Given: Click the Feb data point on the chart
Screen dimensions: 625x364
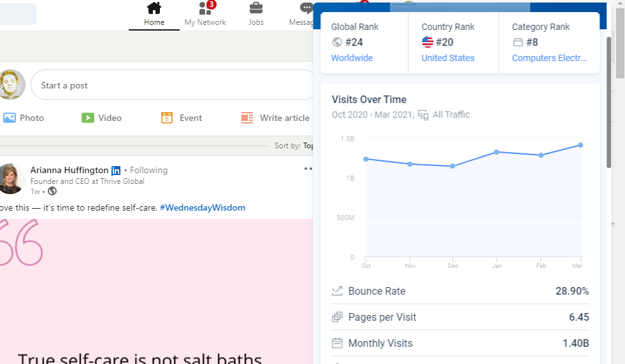Looking at the screenshot, I should coord(541,155).
